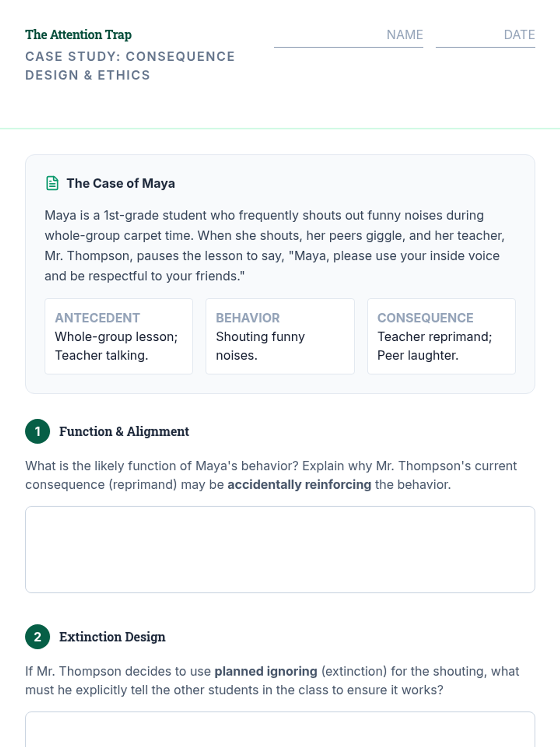Click the green number 2 badge

(37, 636)
